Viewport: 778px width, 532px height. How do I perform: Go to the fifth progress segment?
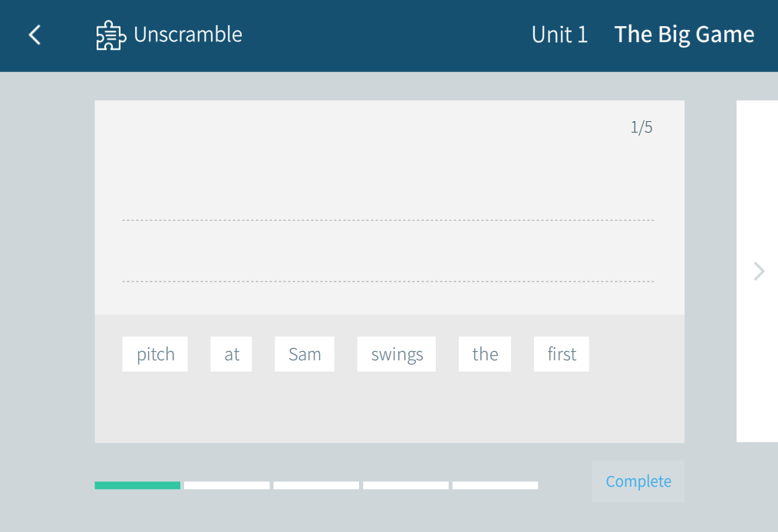(495, 485)
